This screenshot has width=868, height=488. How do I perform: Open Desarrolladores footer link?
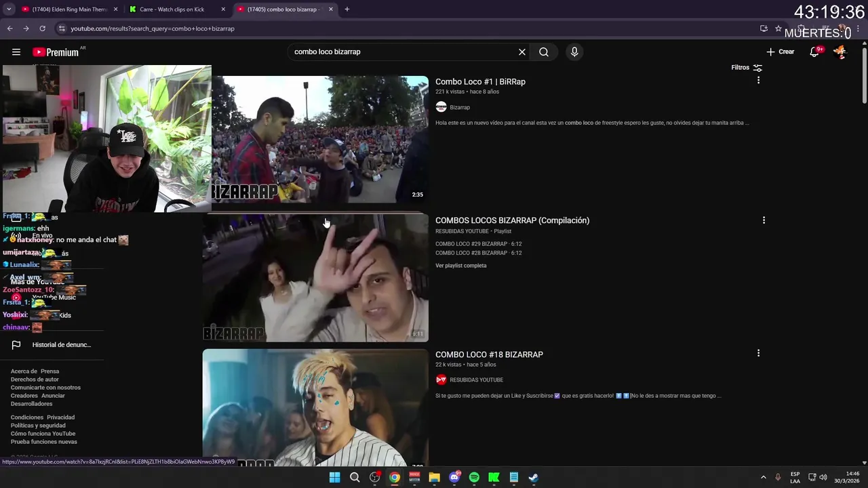[x=31, y=404]
